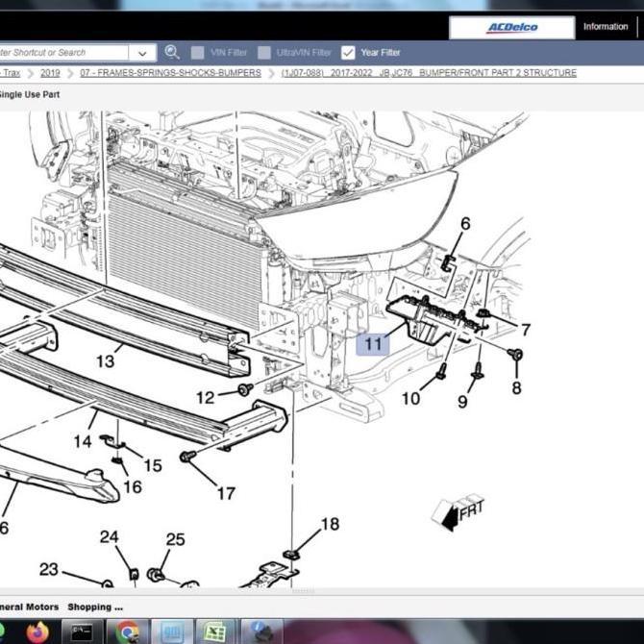Select callout number 8 bolt label
This screenshot has width=644, height=644.
click(517, 388)
